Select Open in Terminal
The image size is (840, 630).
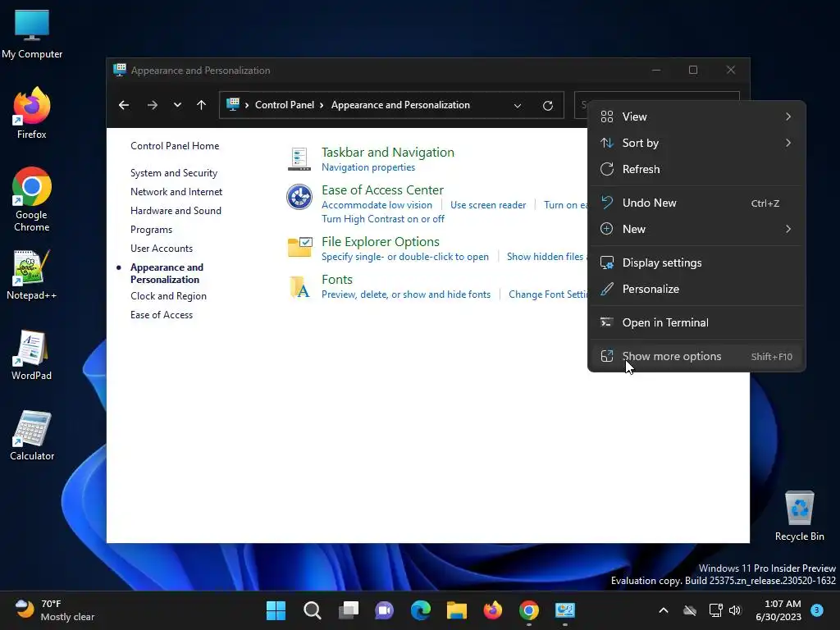(x=696, y=322)
